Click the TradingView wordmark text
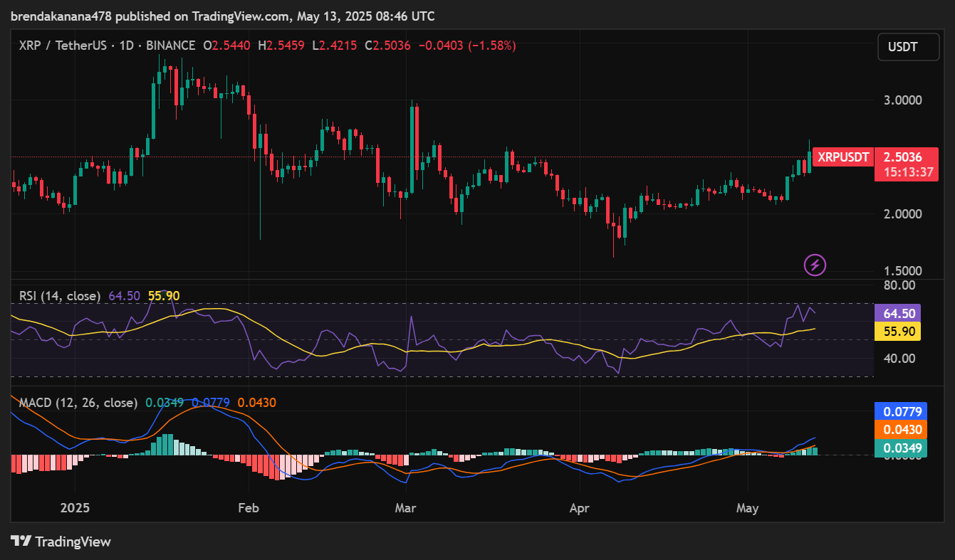This screenshot has height=560, width=955. (73, 541)
